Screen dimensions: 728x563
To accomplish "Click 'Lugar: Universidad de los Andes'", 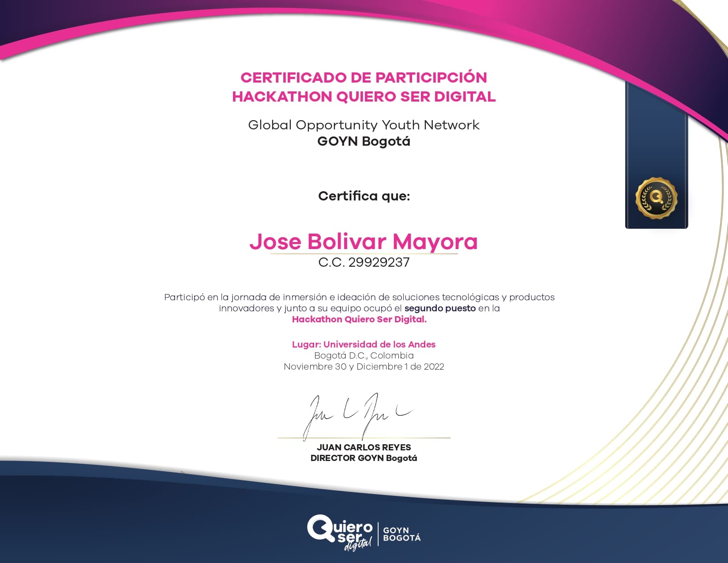I will [364, 344].
